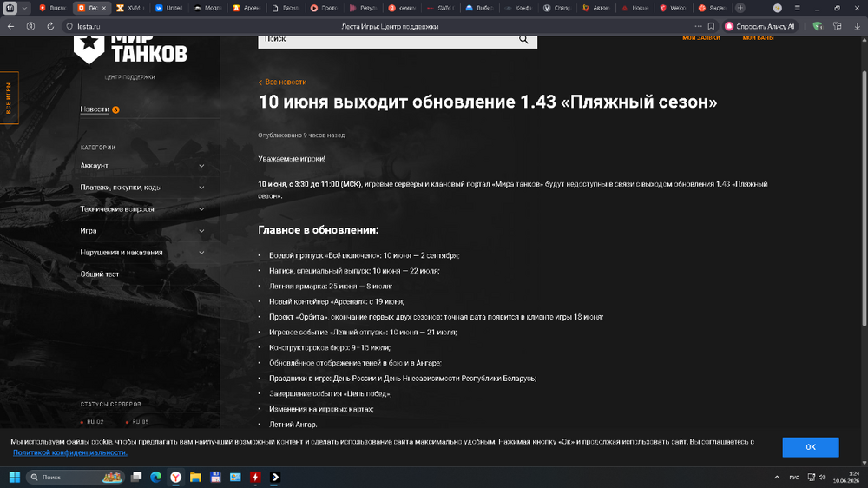868x488 pixels.
Task: Switch to the XVM browser tab
Action: pyautogui.click(x=130, y=8)
